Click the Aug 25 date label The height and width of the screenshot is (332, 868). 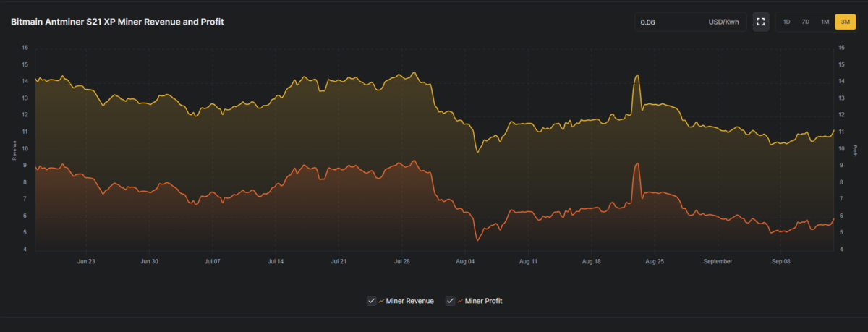655,262
